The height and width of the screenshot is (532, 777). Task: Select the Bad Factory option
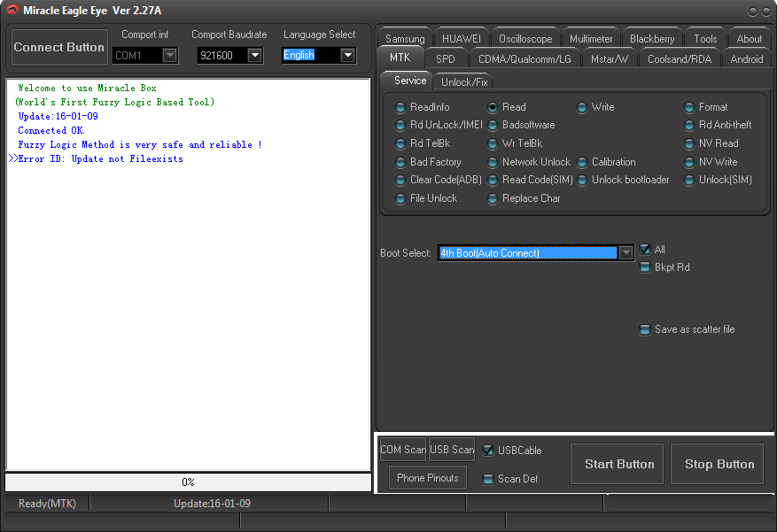pyautogui.click(x=428, y=162)
